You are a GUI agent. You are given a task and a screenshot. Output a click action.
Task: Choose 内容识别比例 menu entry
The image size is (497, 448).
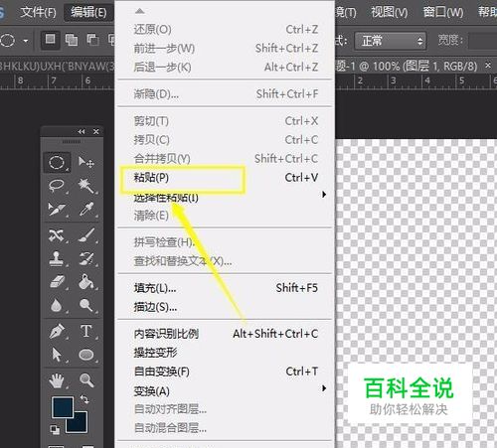coord(226,334)
